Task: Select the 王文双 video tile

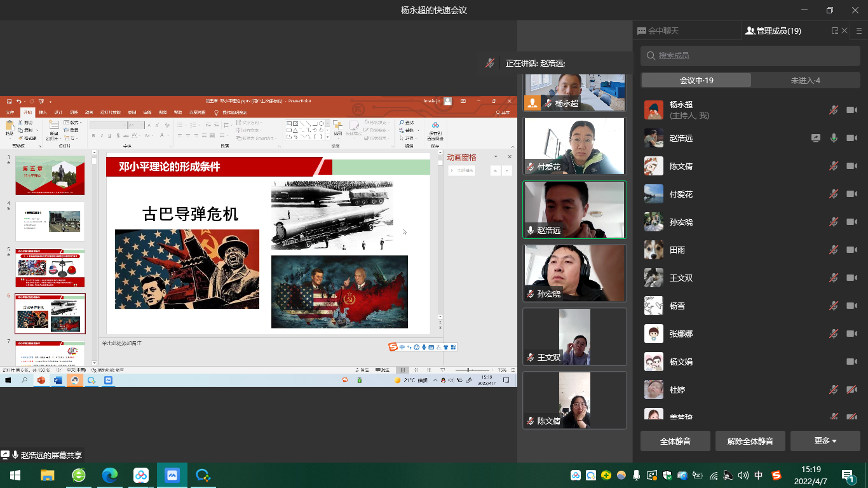Action: (x=574, y=337)
